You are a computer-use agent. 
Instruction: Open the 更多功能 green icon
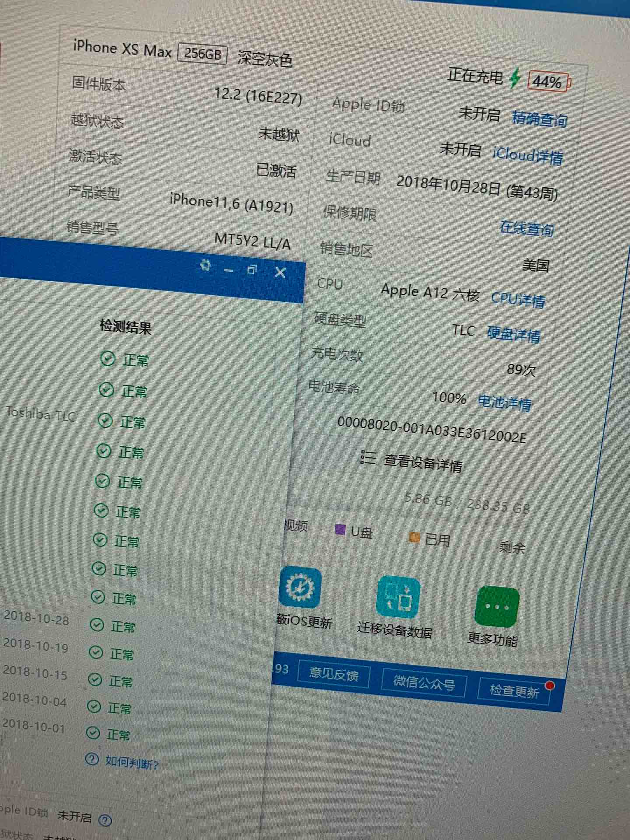coord(497,607)
